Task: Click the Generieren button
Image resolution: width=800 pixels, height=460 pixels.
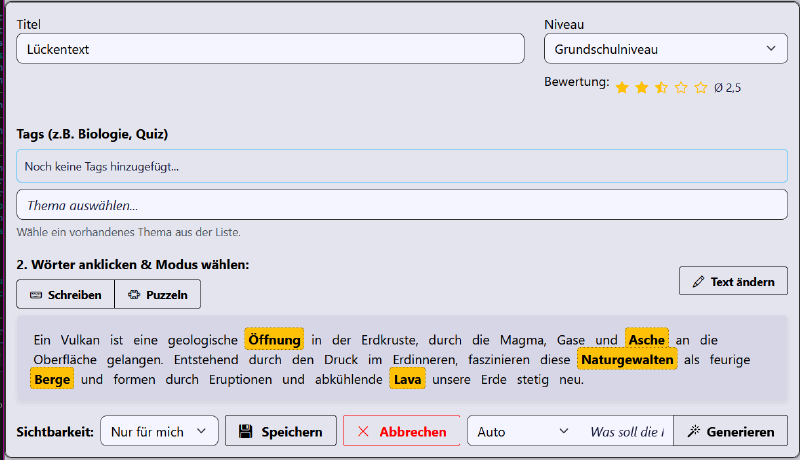Action: pyautogui.click(x=731, y=431)
